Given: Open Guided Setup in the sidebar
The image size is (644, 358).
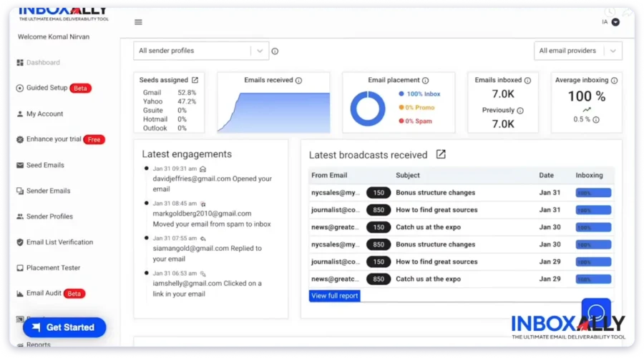Looking at the screenshot, I should tap(47, 88).
